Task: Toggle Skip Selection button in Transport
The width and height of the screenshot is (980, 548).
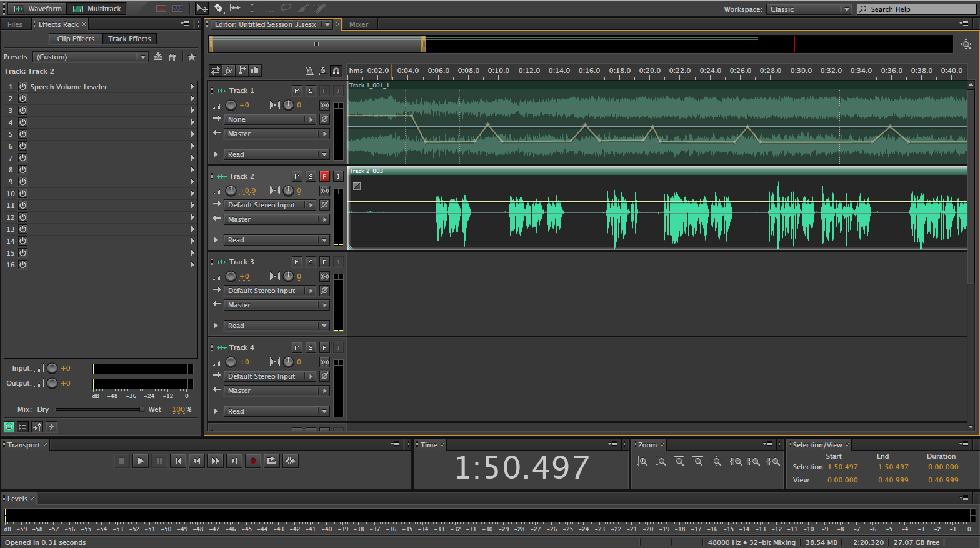Action: (291, 461)
